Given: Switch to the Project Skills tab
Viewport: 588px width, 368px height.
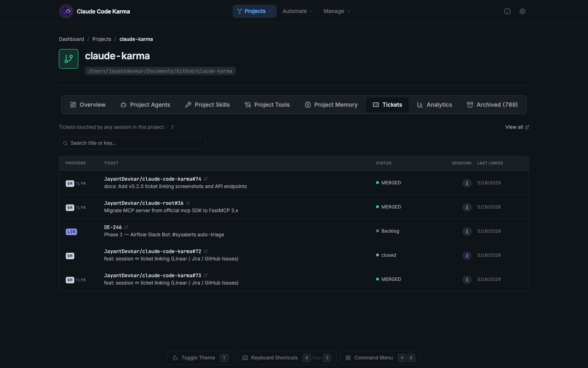Looking at the screenshot, I should click(207, 105).
